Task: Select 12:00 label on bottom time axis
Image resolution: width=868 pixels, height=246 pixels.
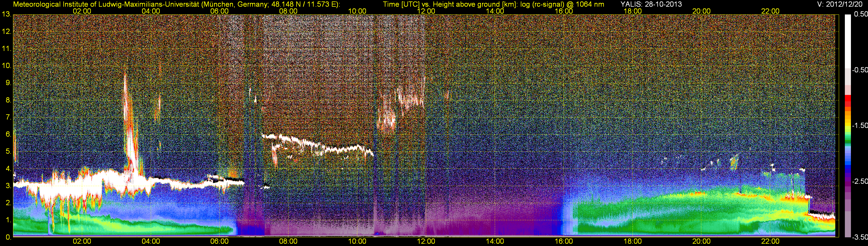Action: tap(426, 241)
